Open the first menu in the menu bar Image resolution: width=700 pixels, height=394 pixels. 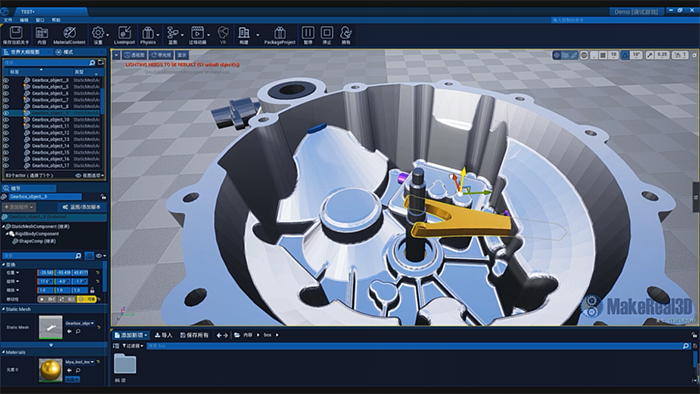click(x=8, y=20)
